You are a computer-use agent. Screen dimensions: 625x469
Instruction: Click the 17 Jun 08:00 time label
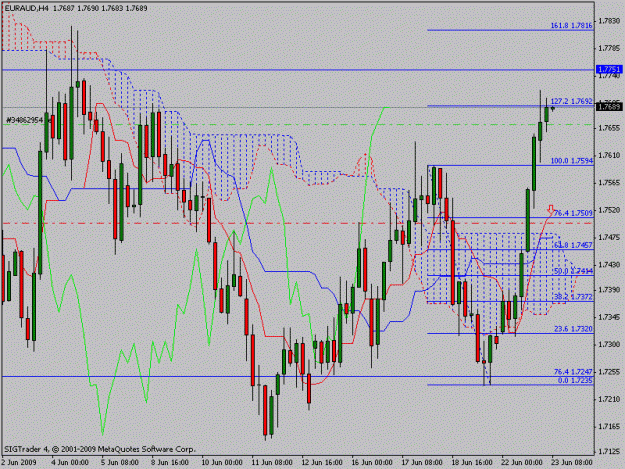422,462
